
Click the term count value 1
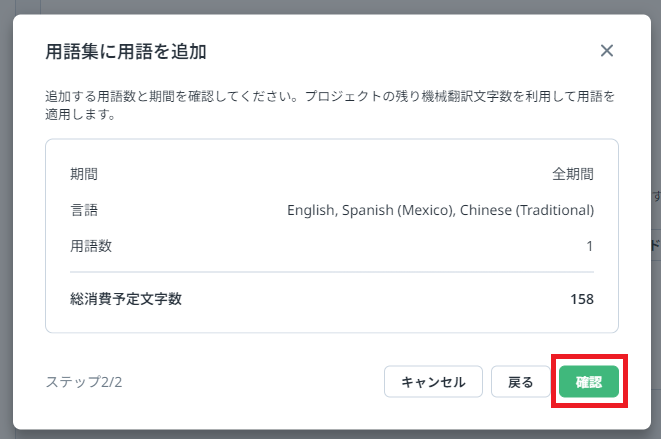590,246
